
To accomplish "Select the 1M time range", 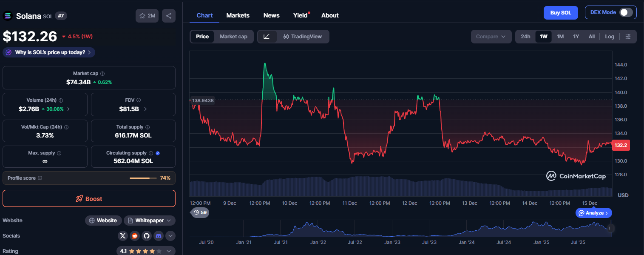I will pos(560,37).
